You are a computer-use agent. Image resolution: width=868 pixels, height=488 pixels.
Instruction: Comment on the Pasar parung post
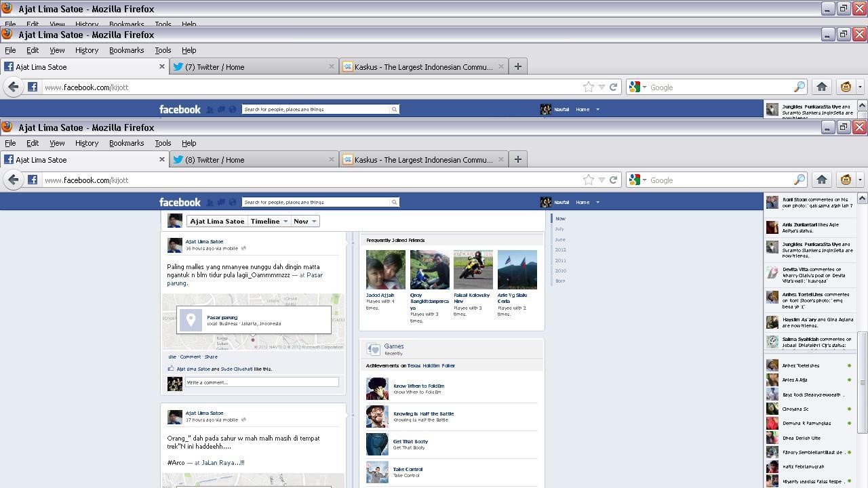pyautogui.click(x=190, y=357)
